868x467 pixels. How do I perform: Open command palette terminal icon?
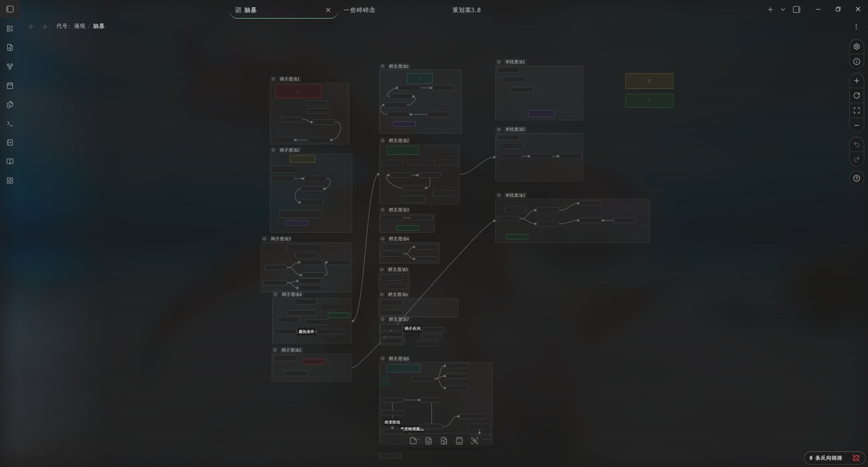pyautogui.click(x=10, y=124)
